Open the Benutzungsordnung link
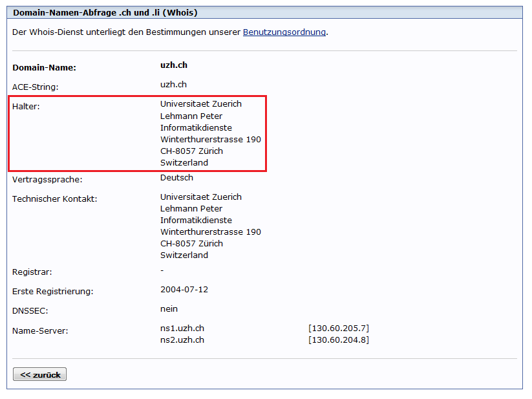 (284, 32)
